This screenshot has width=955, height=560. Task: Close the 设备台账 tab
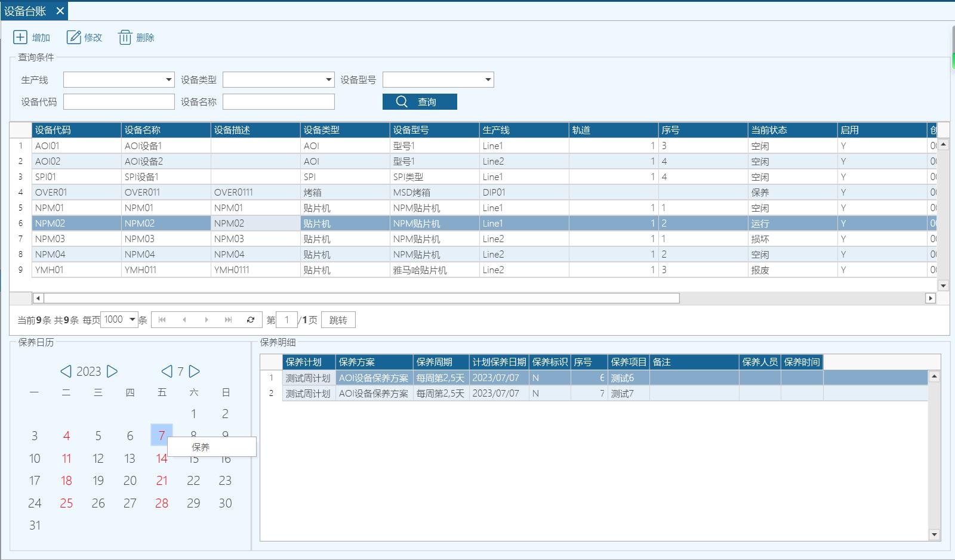point(60,11)
